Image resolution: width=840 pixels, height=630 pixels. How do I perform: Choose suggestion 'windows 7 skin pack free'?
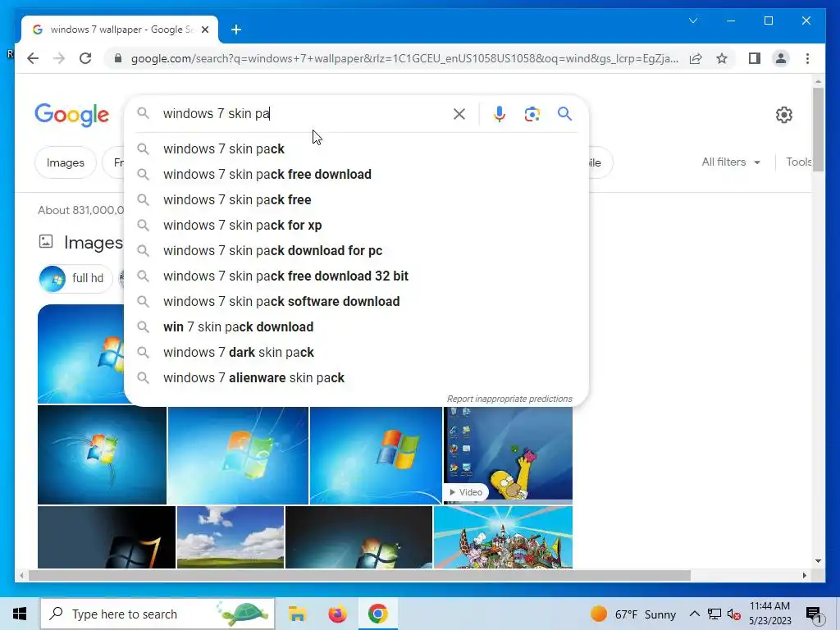(356, 200)
